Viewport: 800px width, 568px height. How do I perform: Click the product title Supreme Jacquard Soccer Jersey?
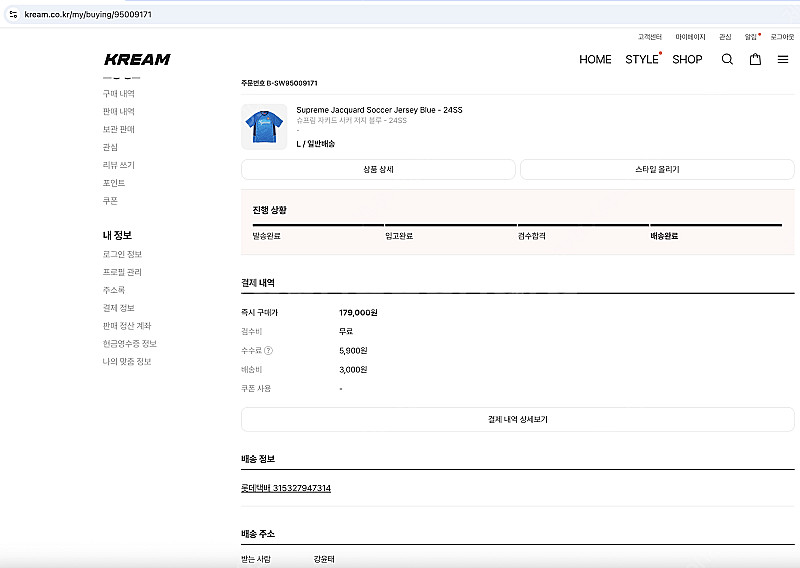[x=379, y=110]
